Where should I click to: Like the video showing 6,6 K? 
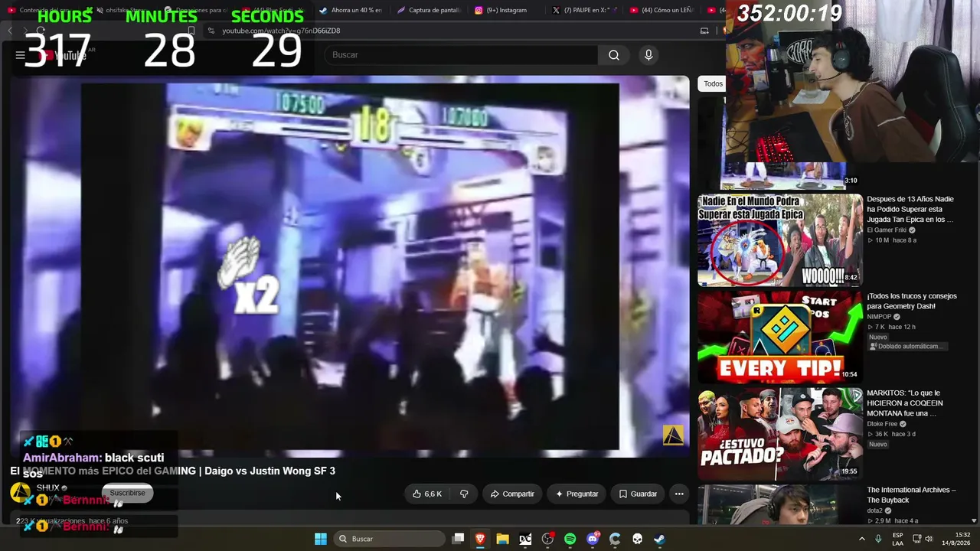point(427,494)
